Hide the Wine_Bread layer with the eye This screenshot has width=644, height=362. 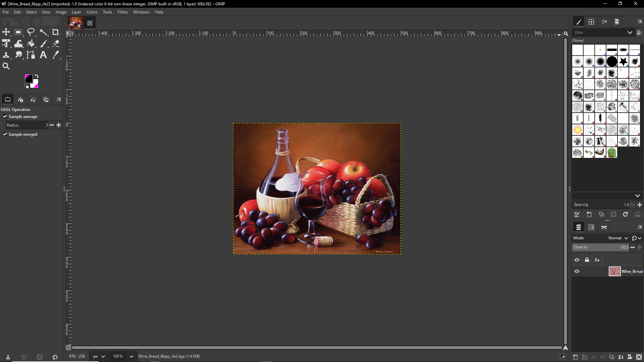[x=577, y=271]
